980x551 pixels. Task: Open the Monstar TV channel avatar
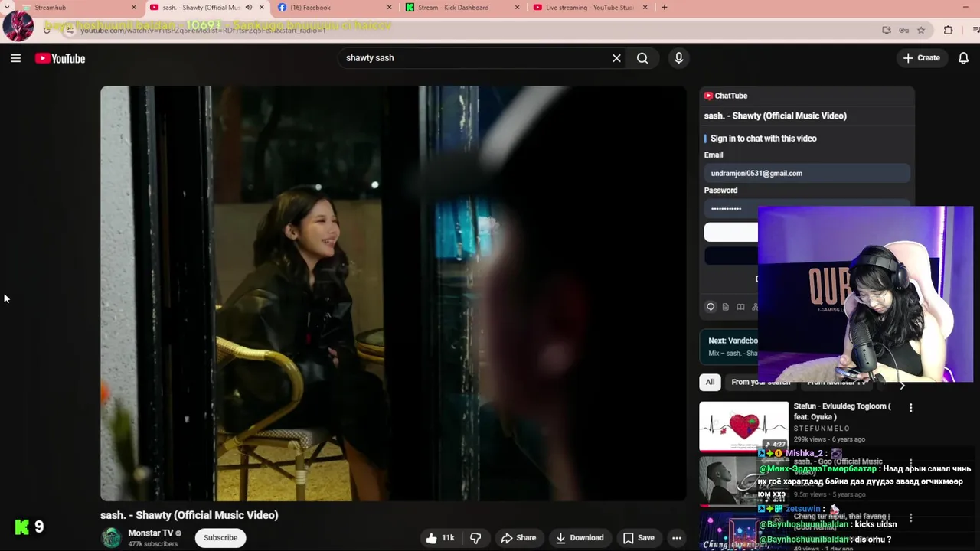tap(112, 537)
